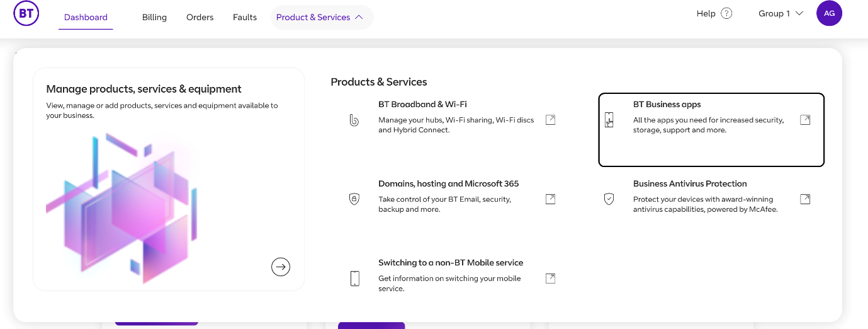Click the Domains hosting shield lock icon
The width and height of the screenshot is (868, 329).
click(354, 199)
